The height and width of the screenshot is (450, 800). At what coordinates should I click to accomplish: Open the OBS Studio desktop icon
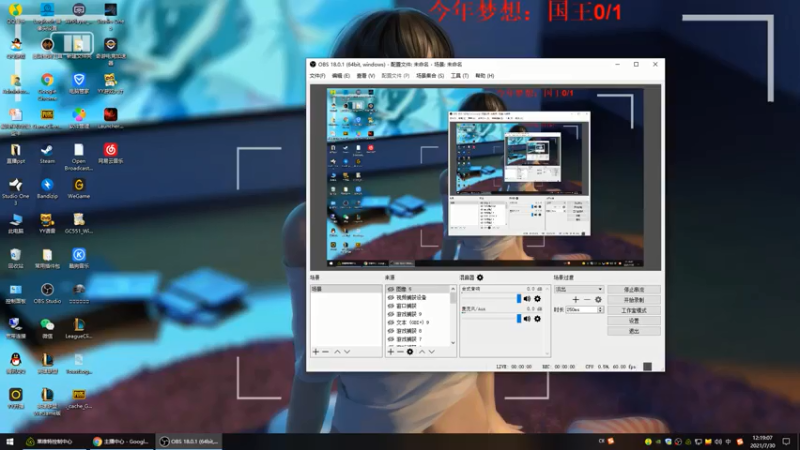(x=47, y=294)
